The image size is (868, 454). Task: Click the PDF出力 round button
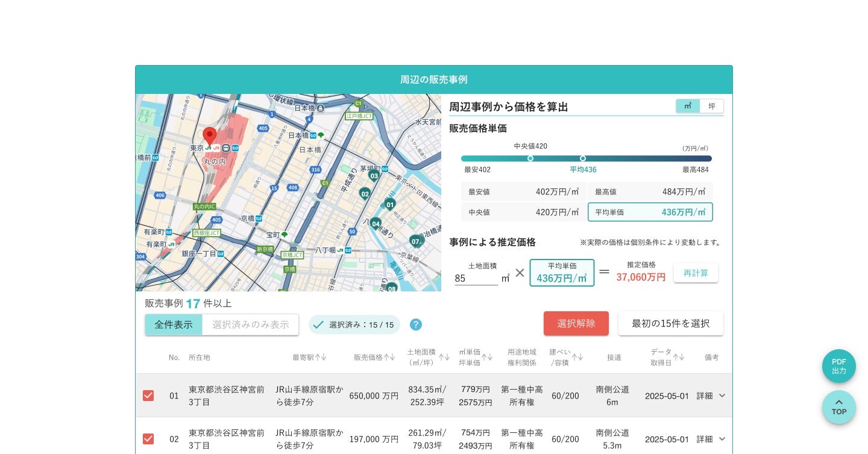pyautogui.click(x=838, y=366)
